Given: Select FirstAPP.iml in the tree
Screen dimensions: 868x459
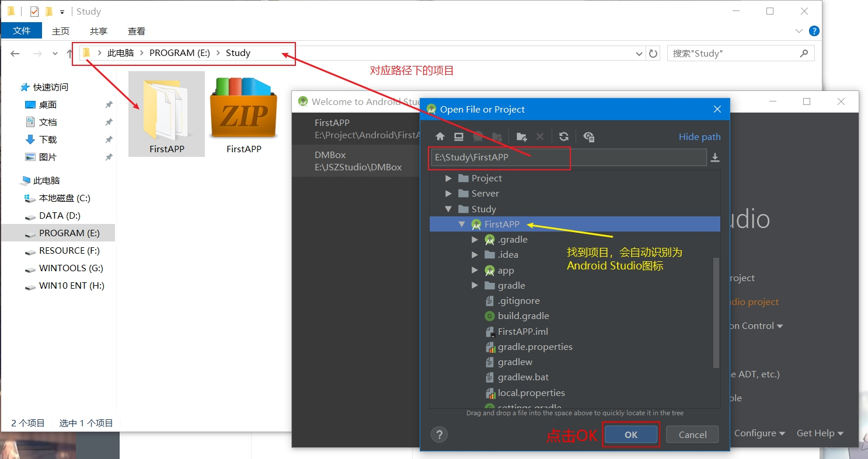Looking at the screenshot, I should [x=523, y=331].
